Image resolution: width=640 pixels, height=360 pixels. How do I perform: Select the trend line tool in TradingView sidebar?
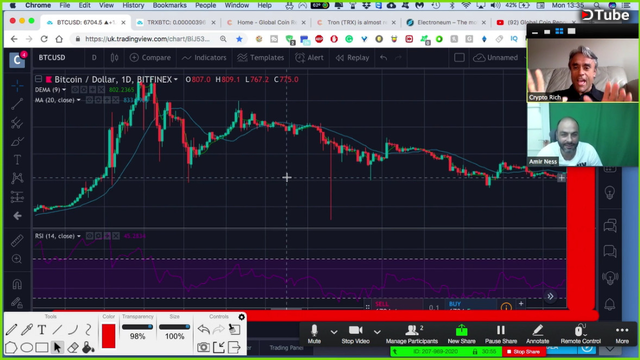coord(17,104)
